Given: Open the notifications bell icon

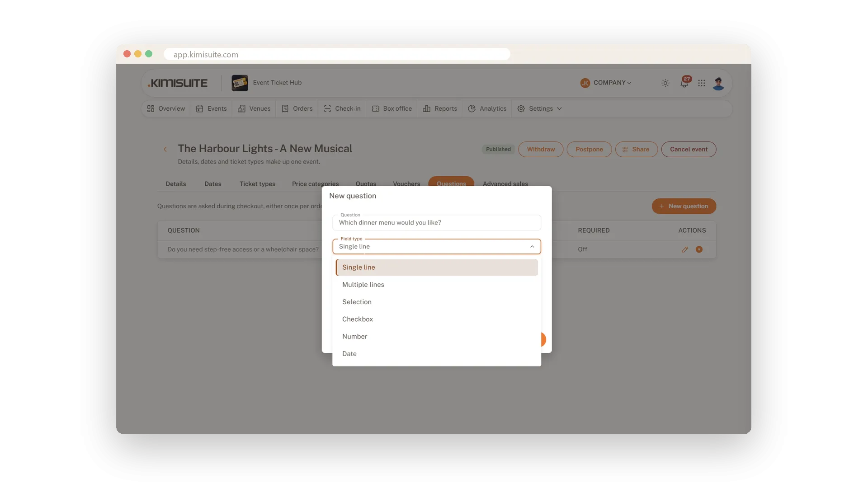Looking at the screenshot, I should click(x=684, y=83).
